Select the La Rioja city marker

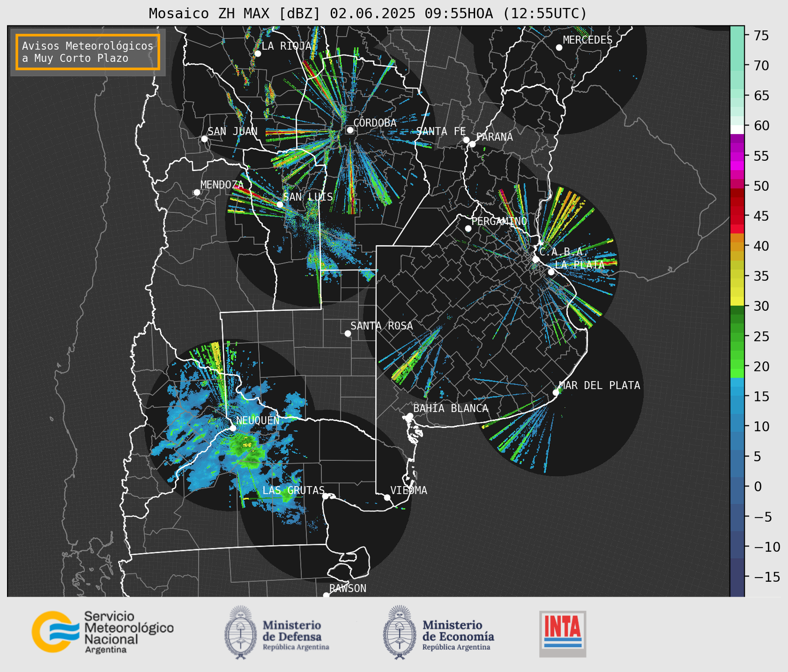pos(258,54)
